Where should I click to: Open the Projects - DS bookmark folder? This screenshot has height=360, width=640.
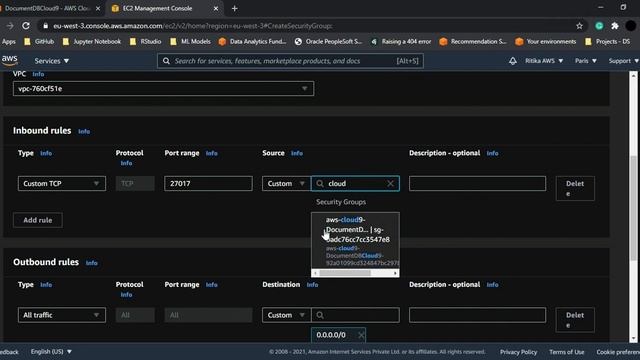tap(607, 41)
